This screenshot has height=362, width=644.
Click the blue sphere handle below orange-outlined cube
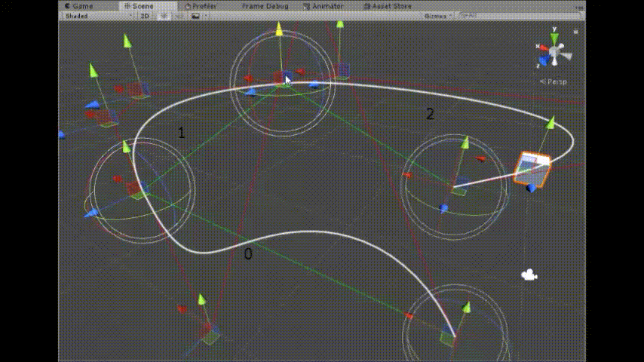click(x=531, y=189)
